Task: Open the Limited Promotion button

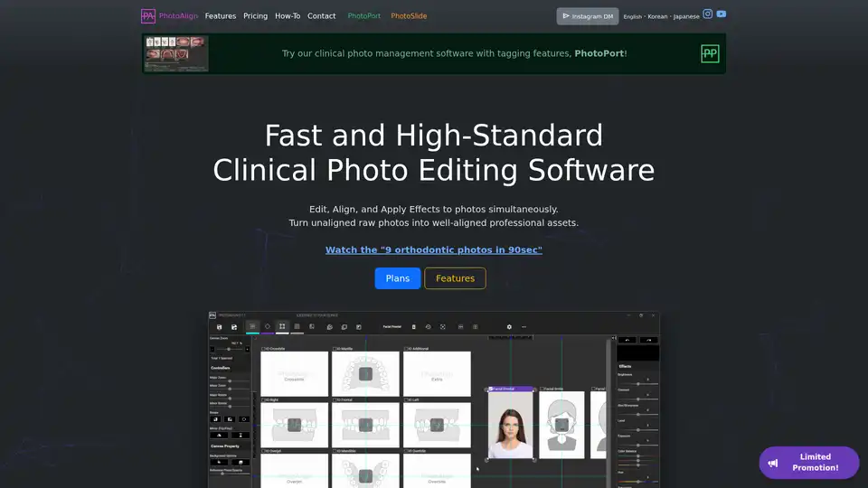Action: (808, 463)
